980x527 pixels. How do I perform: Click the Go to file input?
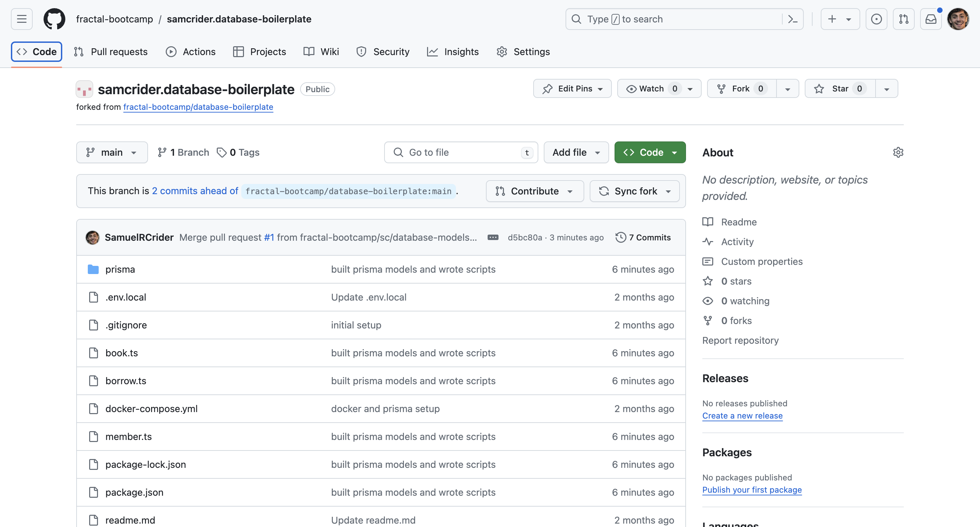(x=461, y=152)
